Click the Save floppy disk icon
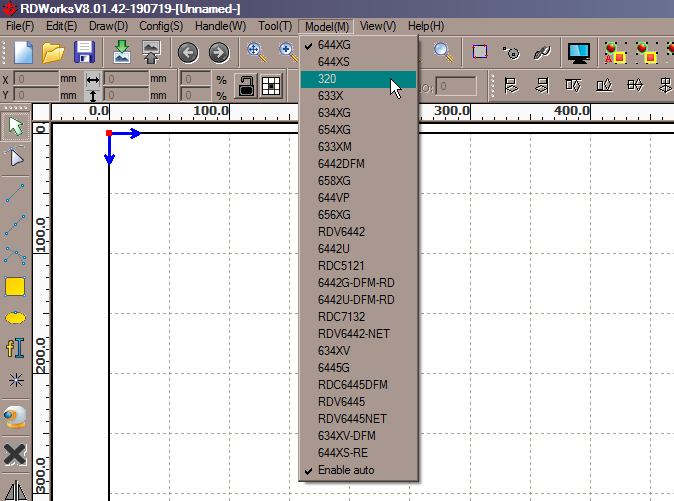Image resolution: width=674 pixels, height=501 pixels. coord(84,53)
